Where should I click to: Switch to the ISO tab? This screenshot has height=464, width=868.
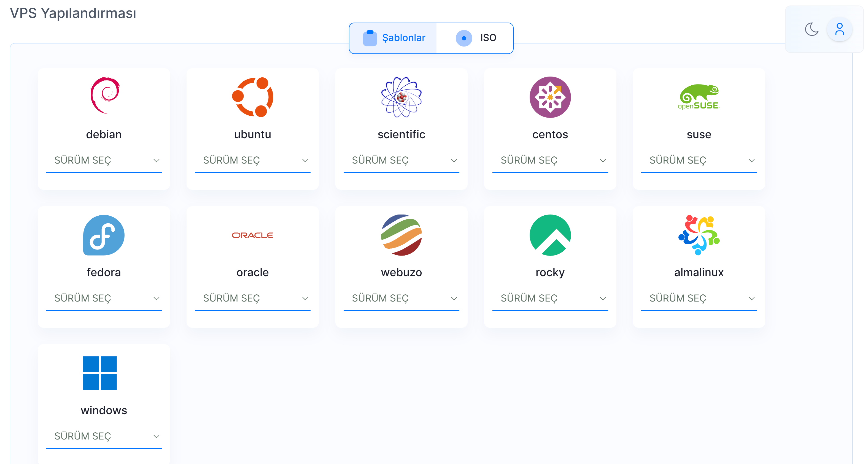(475, 38)
